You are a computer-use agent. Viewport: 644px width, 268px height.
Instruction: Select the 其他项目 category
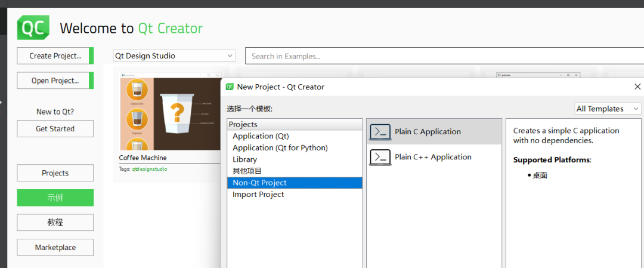[x=295, y=171]
